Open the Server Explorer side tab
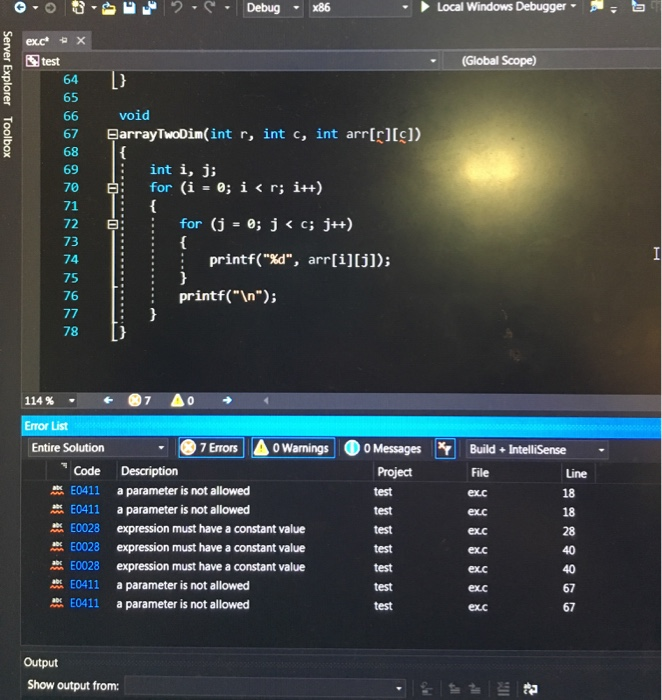 [x=7, y=68]
